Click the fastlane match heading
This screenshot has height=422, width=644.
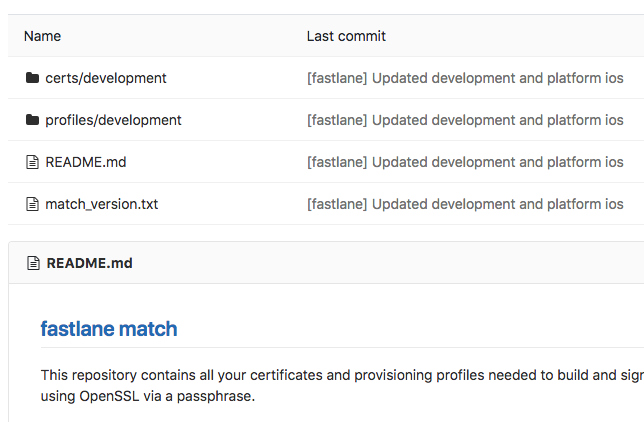tap(109, 329)
